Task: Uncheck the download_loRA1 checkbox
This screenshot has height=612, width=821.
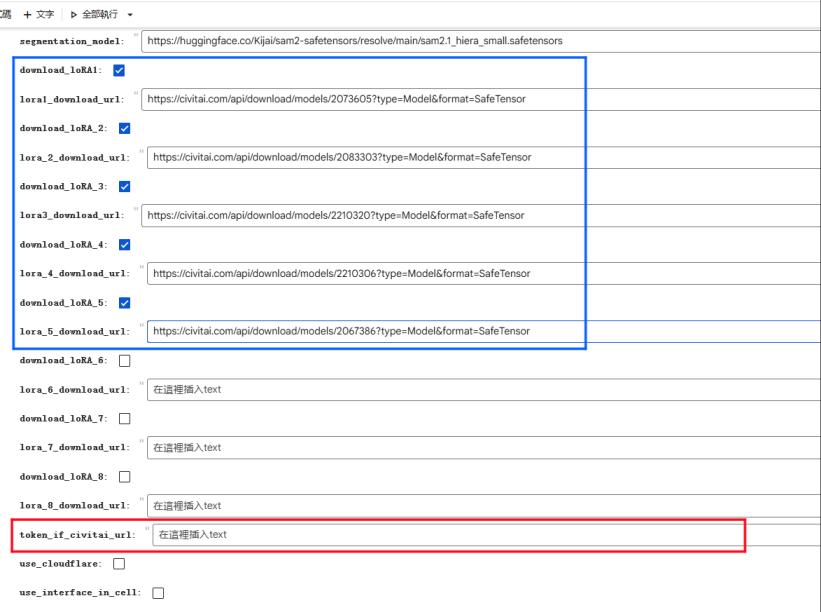Action: click(x=120, y=70)
